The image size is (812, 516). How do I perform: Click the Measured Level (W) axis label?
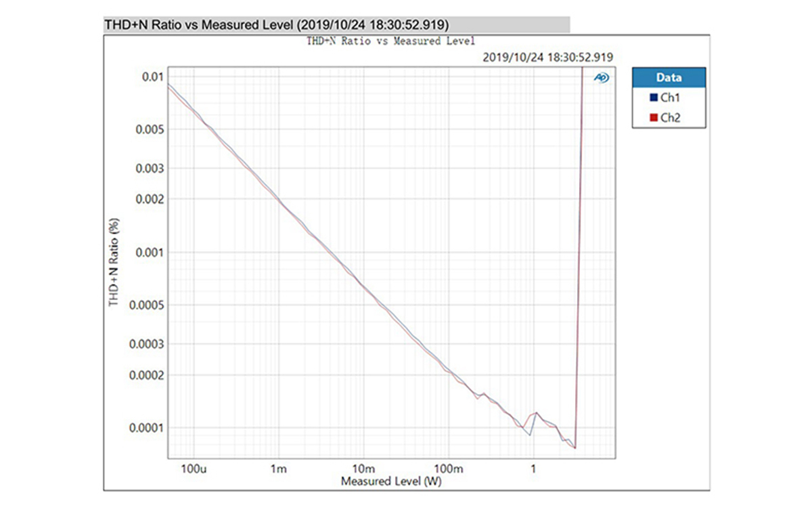tap(390, 481)
